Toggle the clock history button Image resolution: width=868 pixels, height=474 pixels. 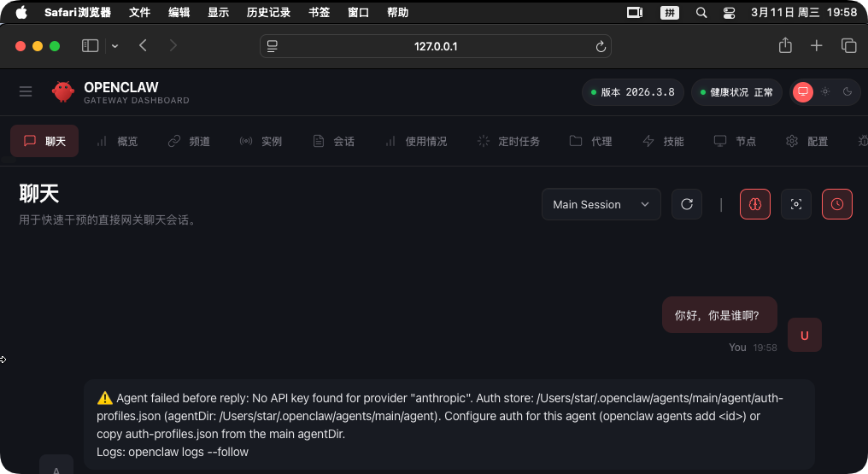click(x=837, y=204)
